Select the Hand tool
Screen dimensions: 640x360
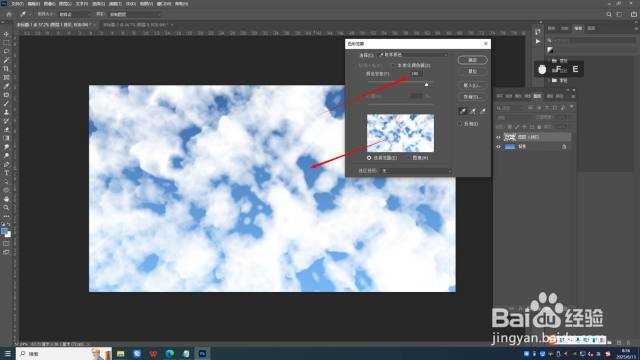(6, 199)
